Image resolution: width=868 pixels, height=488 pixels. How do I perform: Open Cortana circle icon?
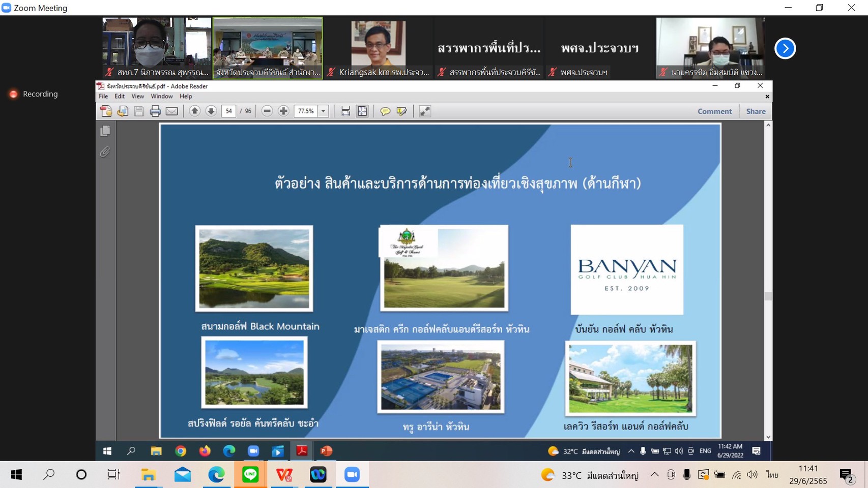click(x=81, y=475)
